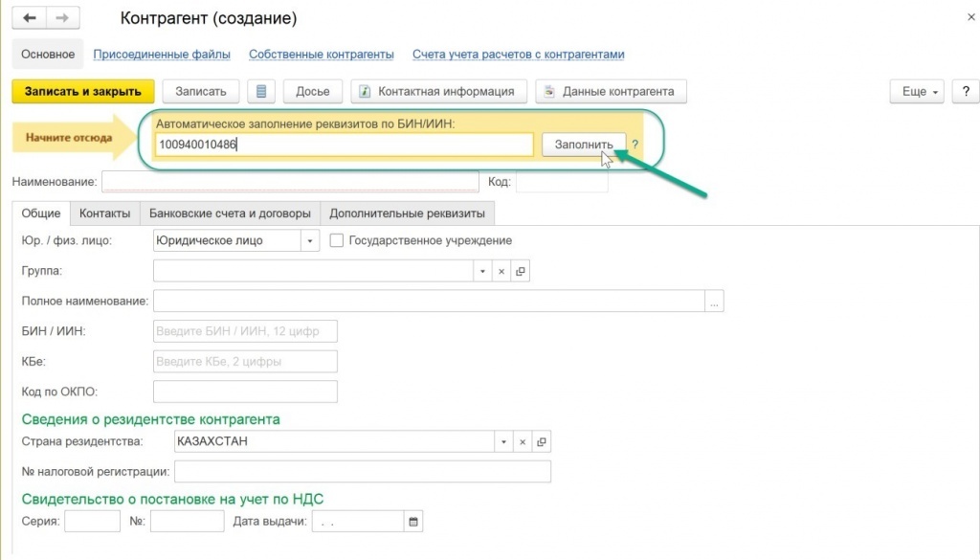Open the report list icon next to Записать
980x560 pixels.
(261, 91)
